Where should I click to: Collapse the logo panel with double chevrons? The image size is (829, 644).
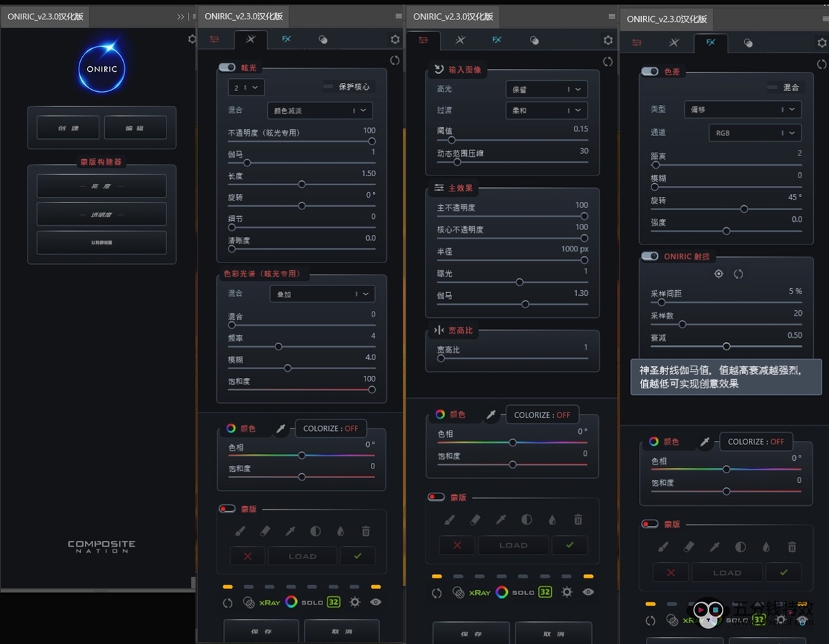[x=181, y=17]
